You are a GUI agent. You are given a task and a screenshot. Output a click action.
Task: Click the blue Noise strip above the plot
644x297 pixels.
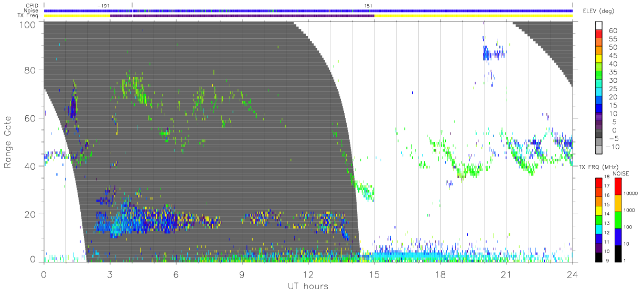click(x=308, y=10)
